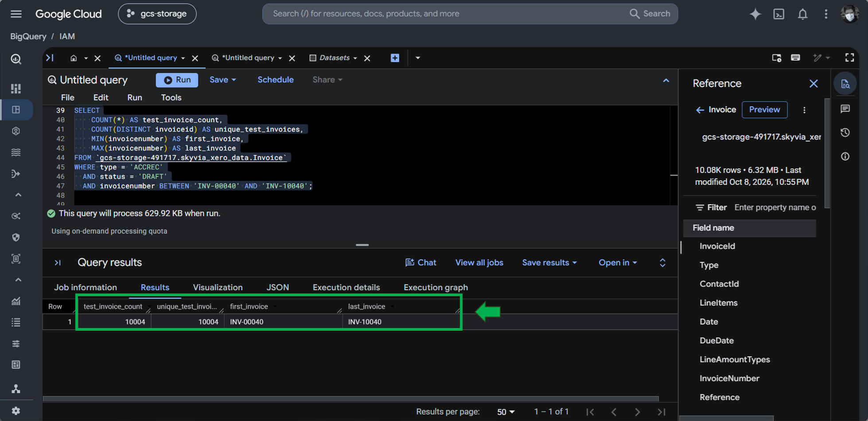Viewport: 868px width, 421px height.
Task: Open View all jobs link
Action: click(x=479, y=263)
